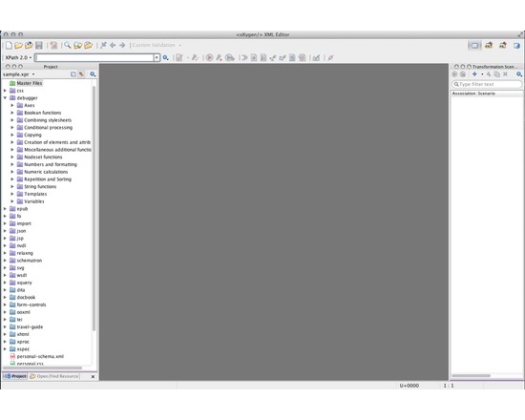Switch to the Database perspective icon
525x420 pixels.
pyautogui.click(x=517, y=45)
